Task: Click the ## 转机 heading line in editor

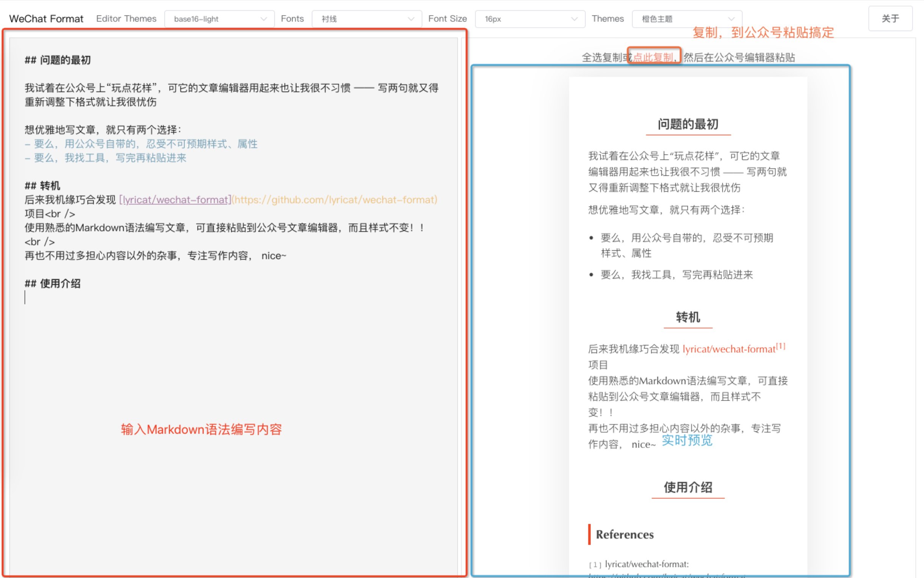Action: click(x=42, y=186)
